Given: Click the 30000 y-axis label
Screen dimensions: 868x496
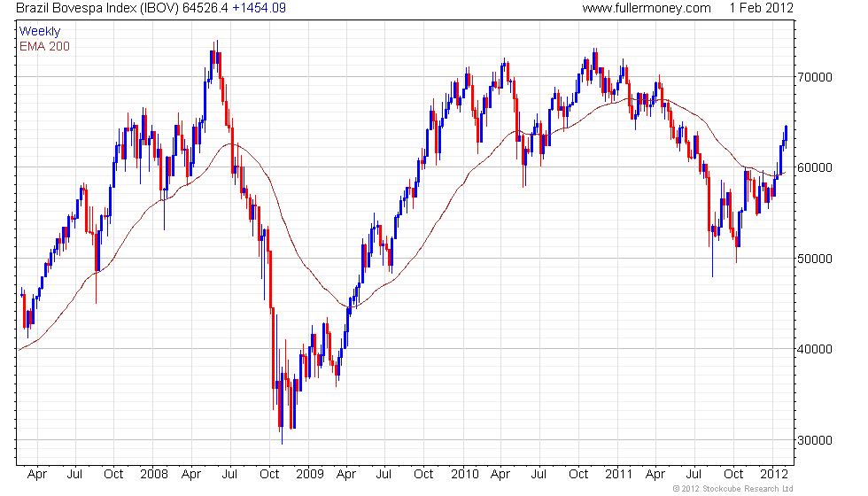Looking at the screenshot, I should [x=815, y=441].
